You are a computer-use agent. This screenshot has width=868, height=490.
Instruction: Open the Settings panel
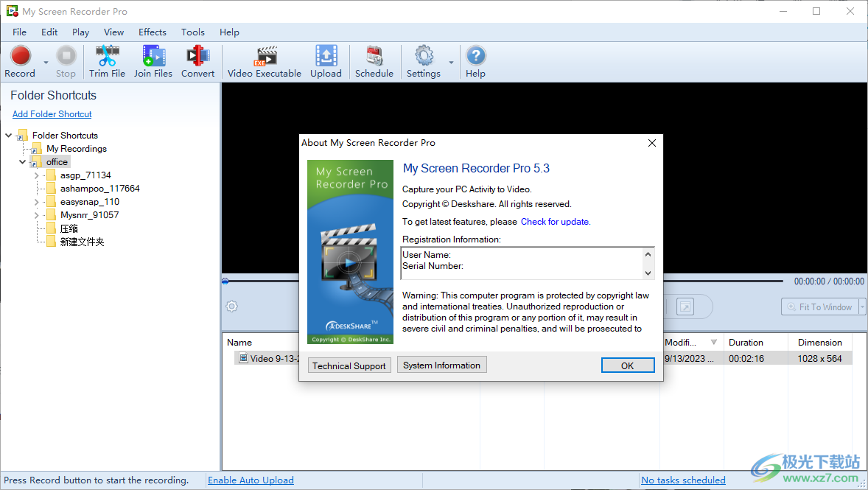pyautogui.click(x=424, y=61)
